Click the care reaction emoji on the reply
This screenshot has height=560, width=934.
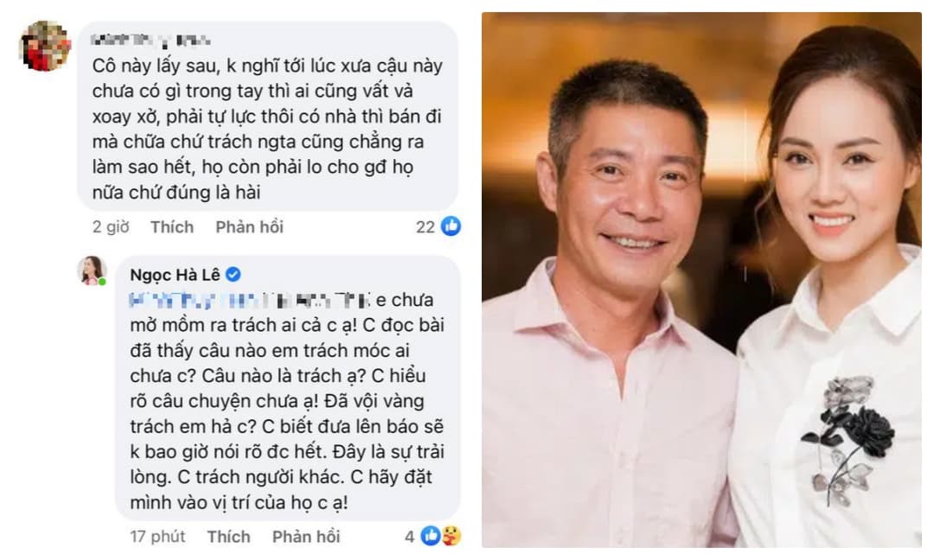pyautogui.click(x=451, y=536)
